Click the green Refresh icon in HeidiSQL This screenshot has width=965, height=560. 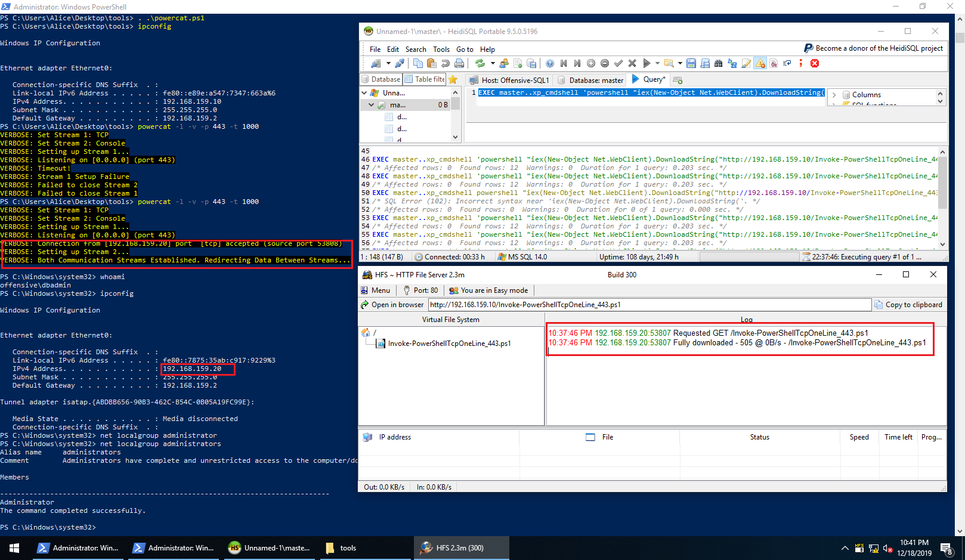480,63
